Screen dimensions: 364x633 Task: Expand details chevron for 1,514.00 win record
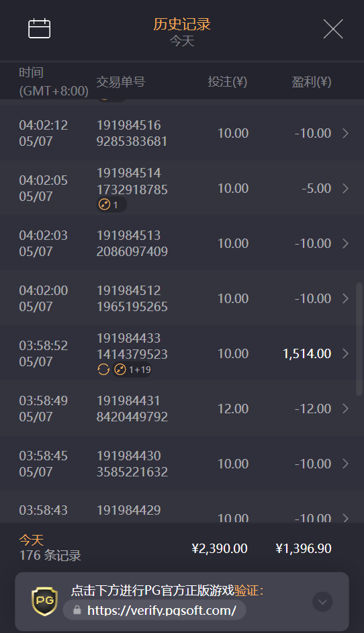click(x=345, y=353)
